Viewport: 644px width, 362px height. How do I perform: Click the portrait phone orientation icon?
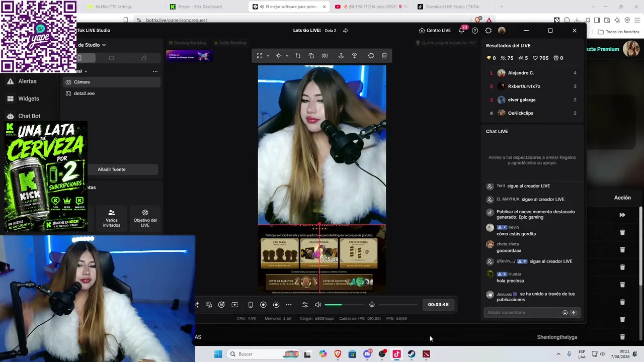(x=251, y=305)
